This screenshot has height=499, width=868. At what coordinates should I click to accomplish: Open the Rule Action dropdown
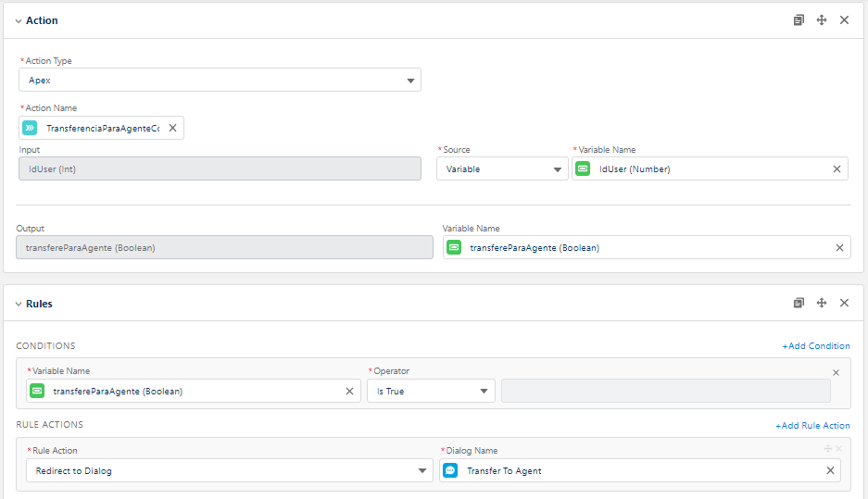click(229, 470)
